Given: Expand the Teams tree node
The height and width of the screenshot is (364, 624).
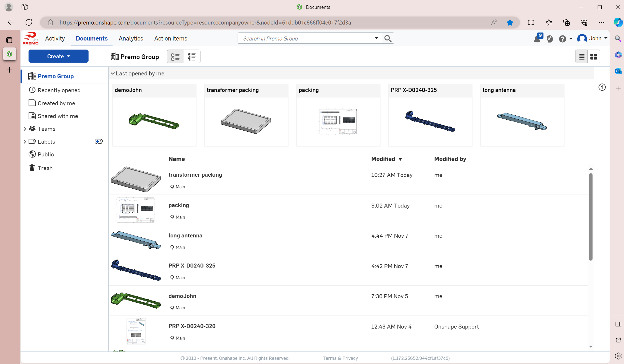Looking at the screenshot, I should click(x=25, y=129).
